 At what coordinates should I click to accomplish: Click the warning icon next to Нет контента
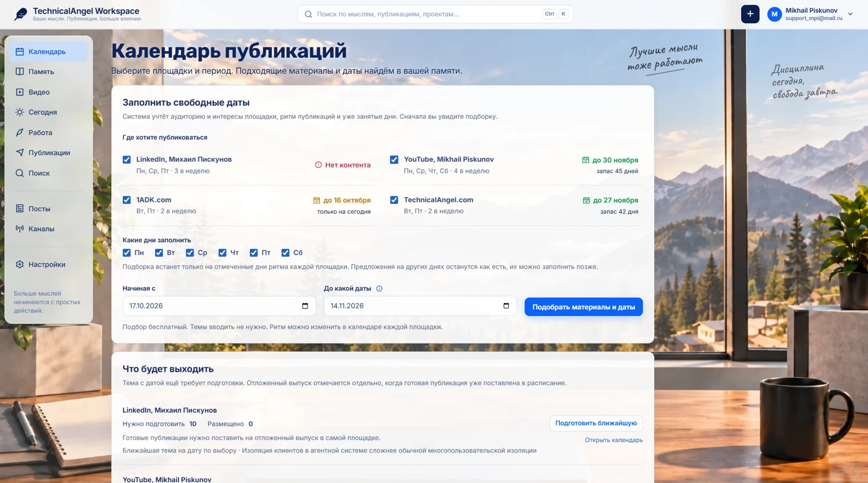click(318, 165)
